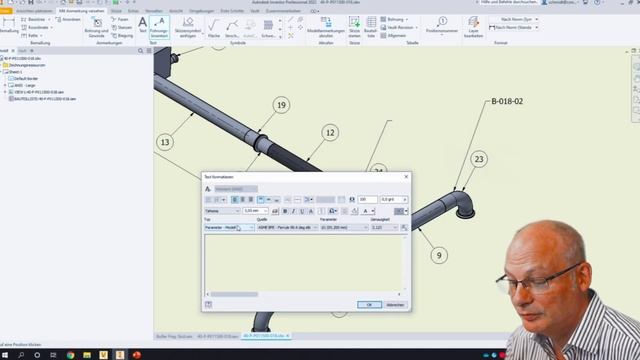
Task: Open the Basislinie dimension dropdown
Action: click(49, 19)
